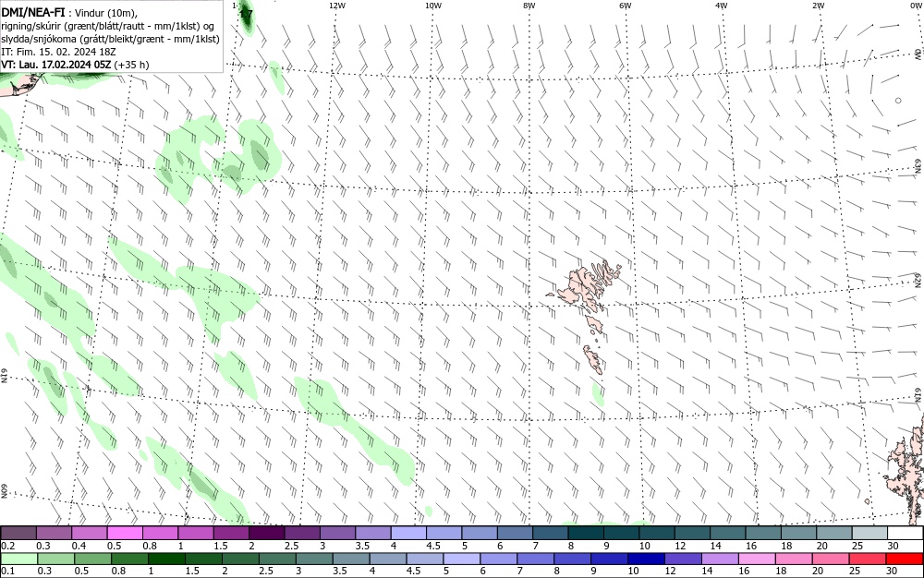
Task: Pick the darkest purple 2 snow swatch
Action: point(267,534)
